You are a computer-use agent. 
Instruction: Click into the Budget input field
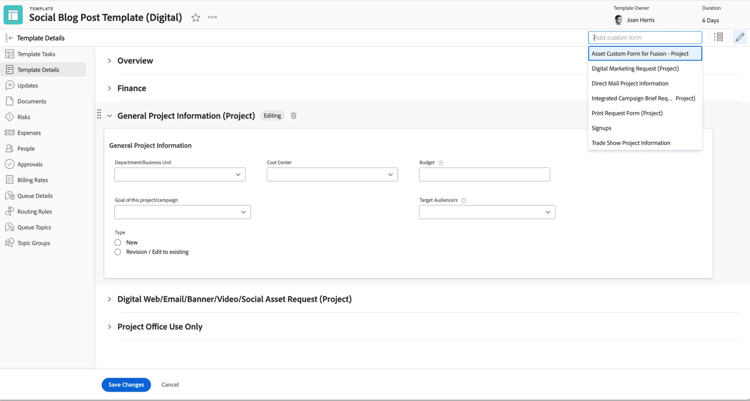pos(484,174)
